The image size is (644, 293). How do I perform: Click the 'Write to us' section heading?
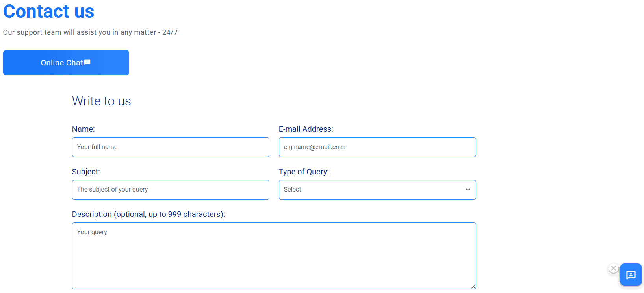pos(101,101)
